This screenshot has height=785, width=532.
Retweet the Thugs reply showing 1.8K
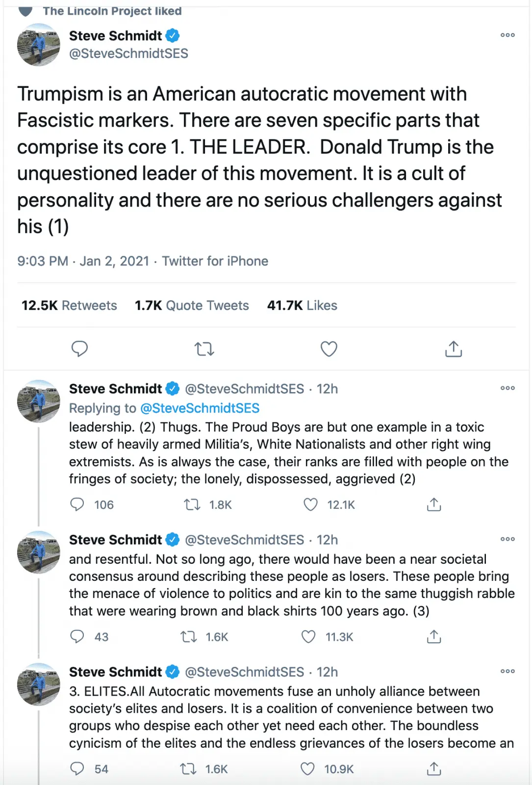[192, 504]
